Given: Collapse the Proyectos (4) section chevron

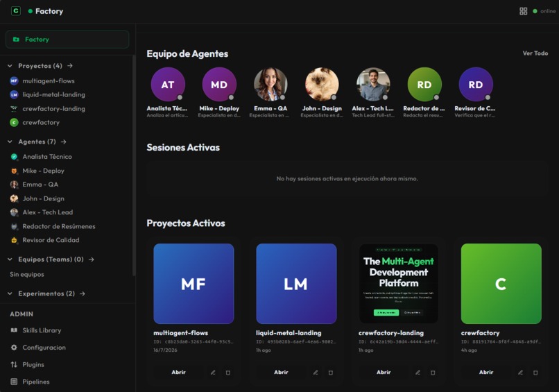Looking at the screenshot, I should [x=10, y=66].
